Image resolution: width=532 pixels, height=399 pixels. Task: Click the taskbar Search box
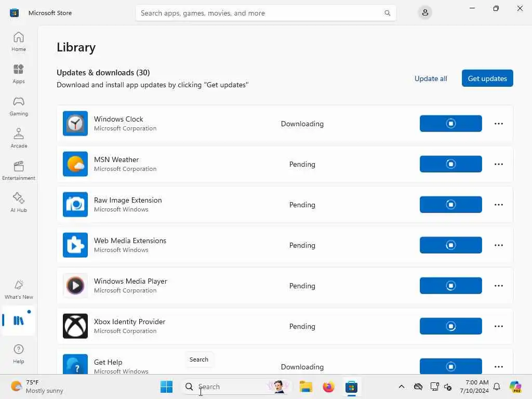click(236, 387)
